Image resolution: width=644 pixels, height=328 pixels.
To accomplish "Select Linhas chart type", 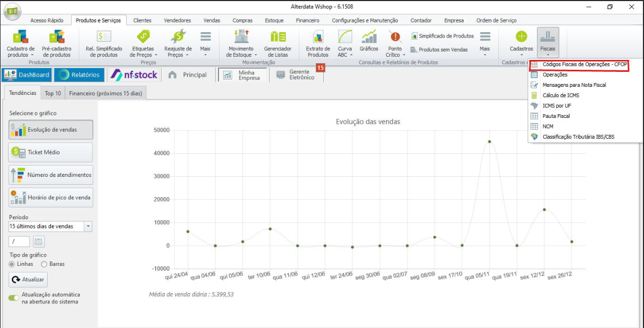I will 21,264.
